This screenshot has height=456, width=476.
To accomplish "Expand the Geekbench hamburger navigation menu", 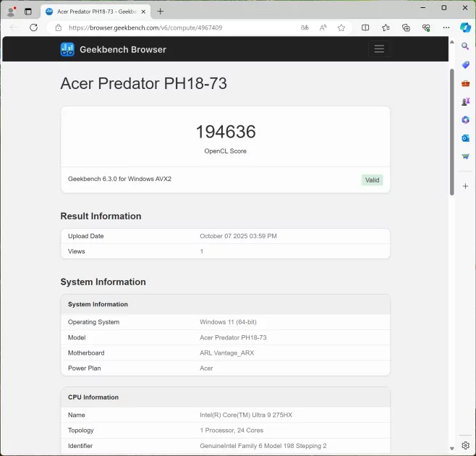I will [378, 49].
